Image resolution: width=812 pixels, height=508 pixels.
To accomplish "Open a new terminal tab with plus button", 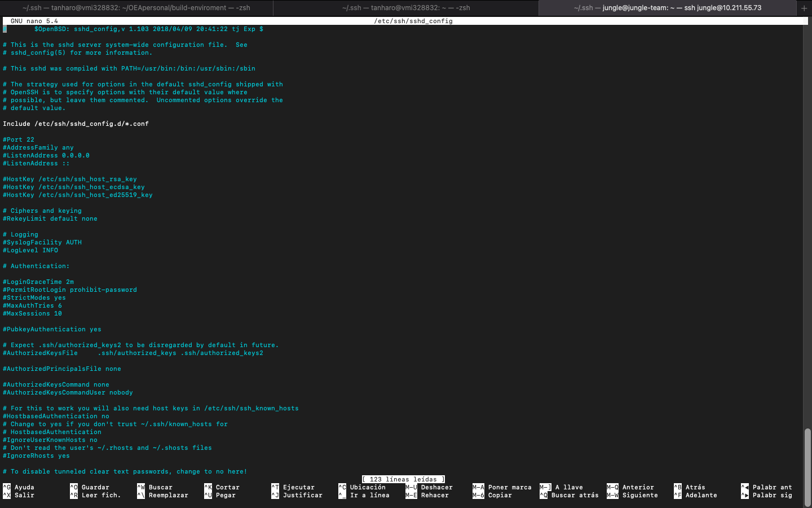I will pyautogui.click(x=804, y=8).
